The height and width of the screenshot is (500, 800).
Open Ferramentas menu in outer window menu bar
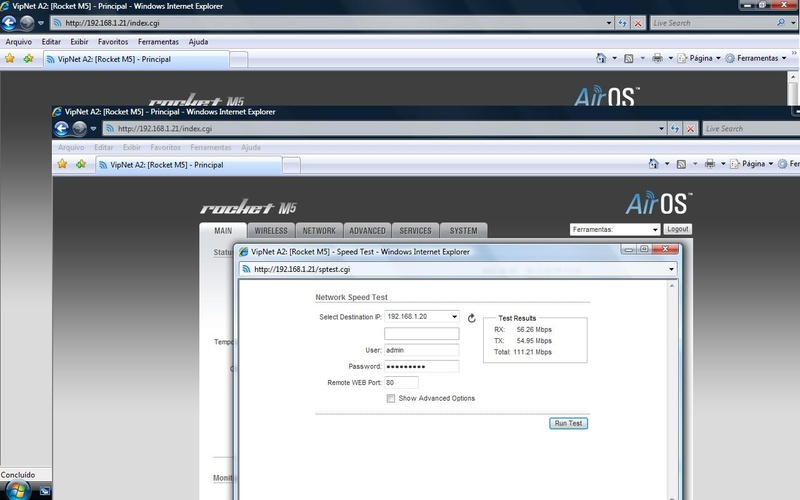(158, 42)
